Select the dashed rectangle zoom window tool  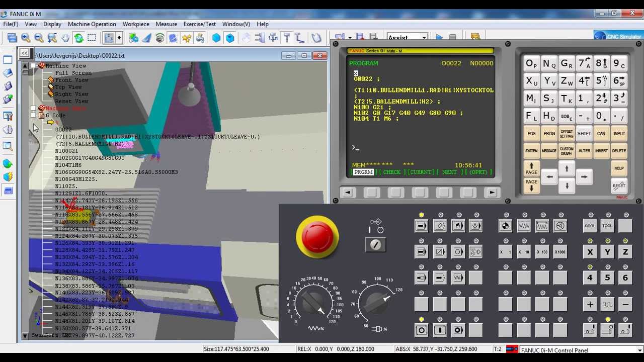tap(92, 38)
